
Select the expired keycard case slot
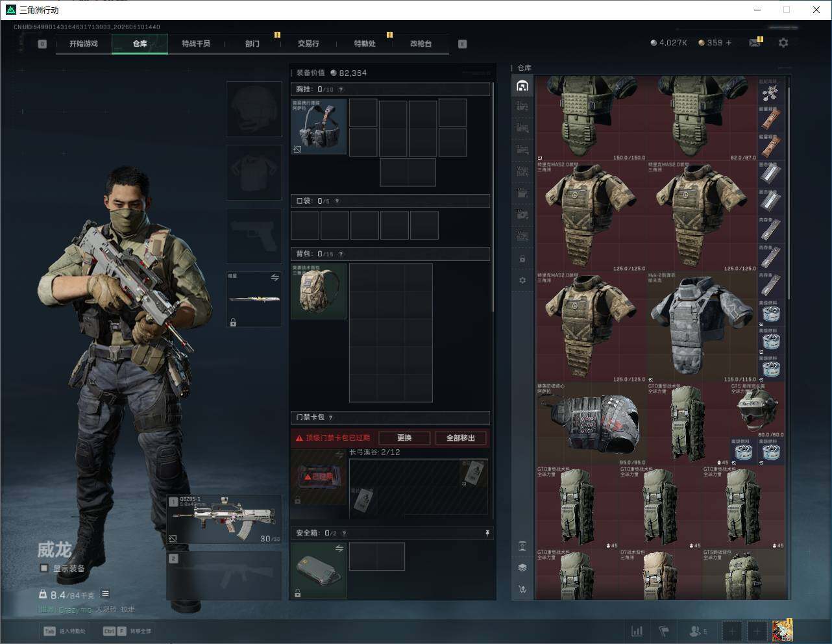point(319,477)
